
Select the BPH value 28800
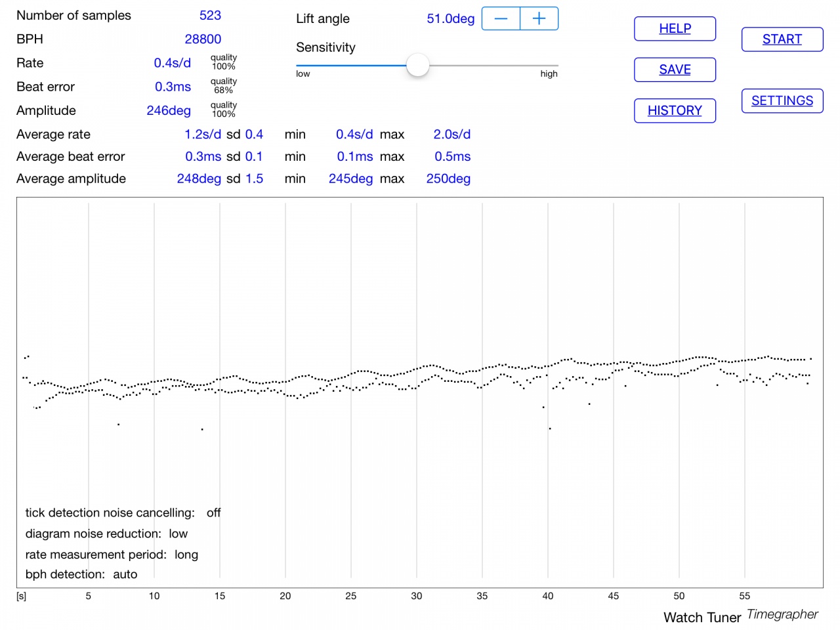coord(203,39)
